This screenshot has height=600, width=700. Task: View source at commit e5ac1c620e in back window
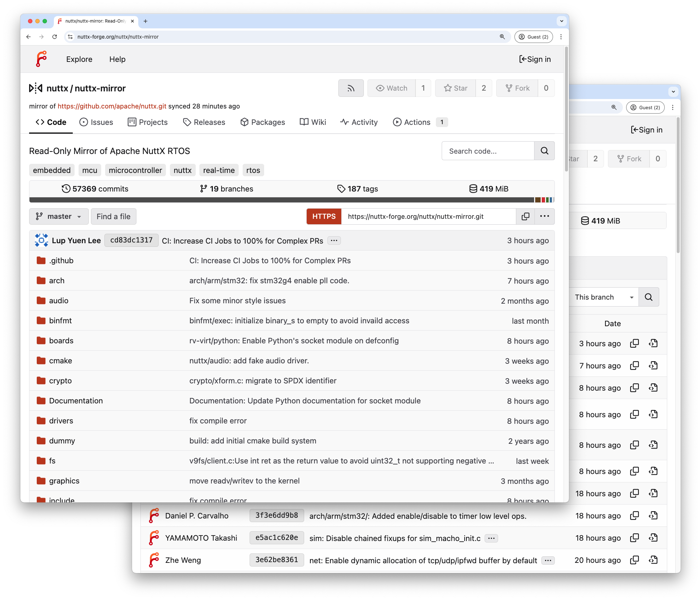653,538
